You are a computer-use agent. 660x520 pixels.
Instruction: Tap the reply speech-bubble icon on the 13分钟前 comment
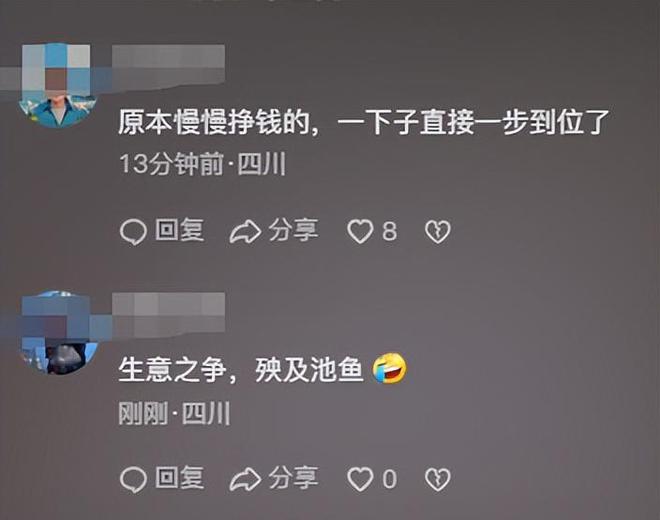[133, 232]
